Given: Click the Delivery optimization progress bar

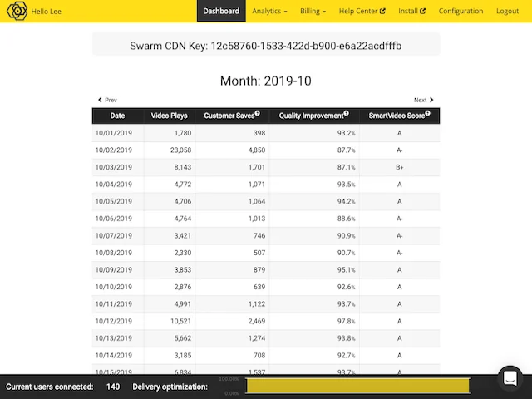Looking at the screenshot, I should coord(358,386).
